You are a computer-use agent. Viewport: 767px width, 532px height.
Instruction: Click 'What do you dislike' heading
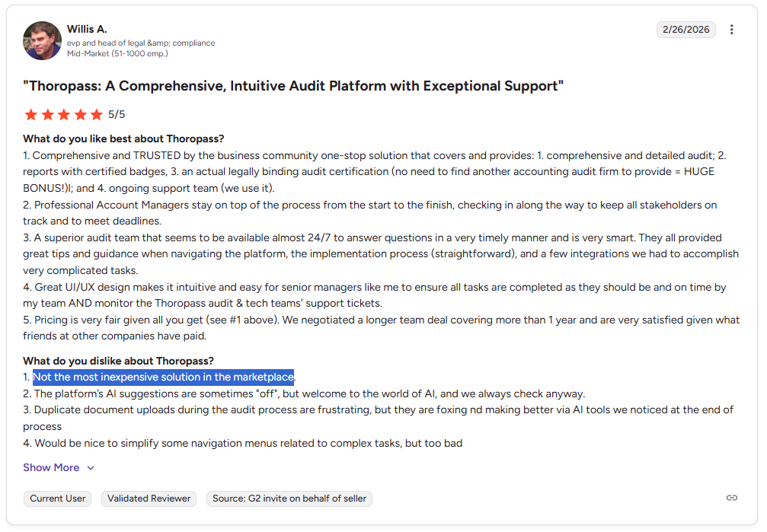click(x=118, y=361)
